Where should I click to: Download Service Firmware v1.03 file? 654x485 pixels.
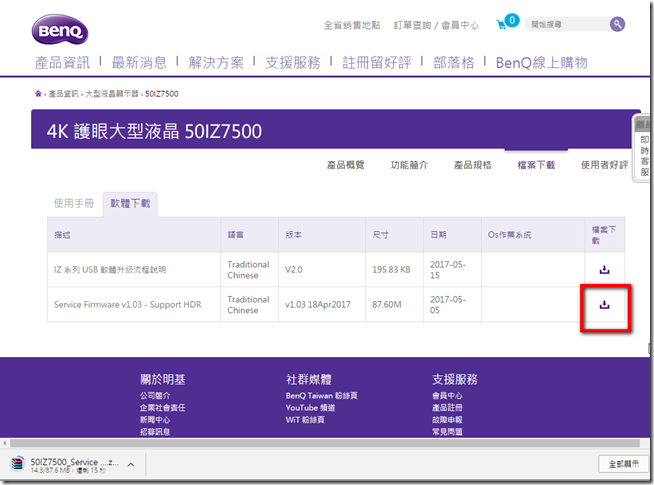click(604, 305)
